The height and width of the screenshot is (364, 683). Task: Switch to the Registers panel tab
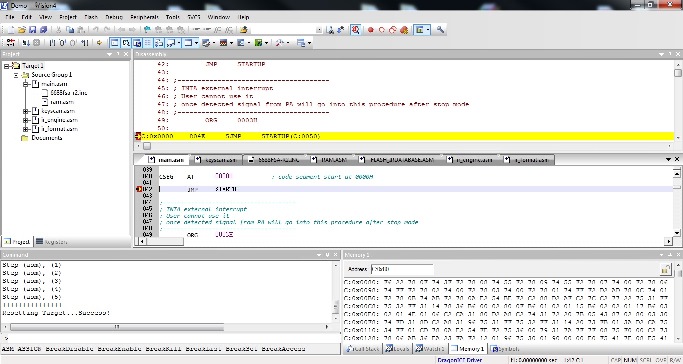[x=51, y=242]
